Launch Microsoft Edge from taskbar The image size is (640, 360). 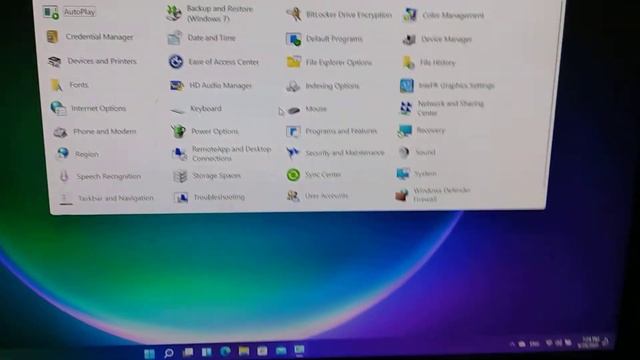pos(225,351)
